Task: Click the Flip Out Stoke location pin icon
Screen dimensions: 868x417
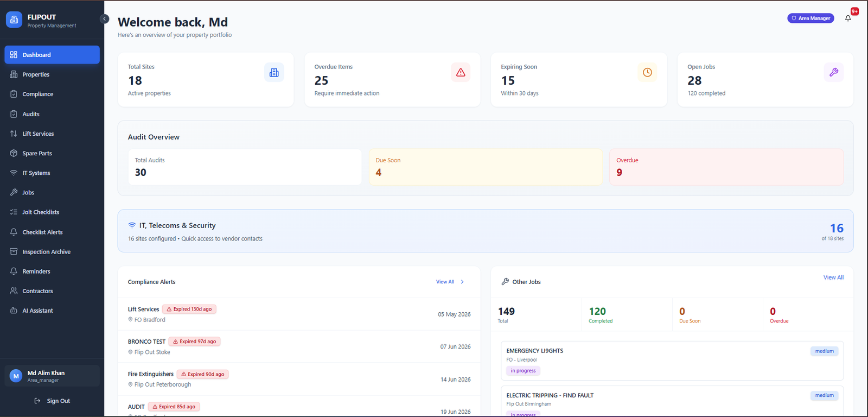Action: point(130,352)
